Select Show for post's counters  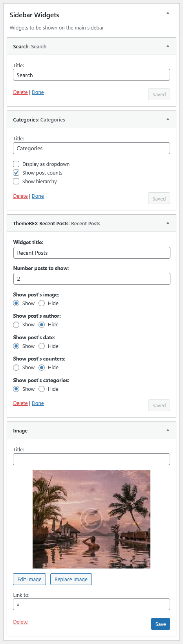click(16, 367)
